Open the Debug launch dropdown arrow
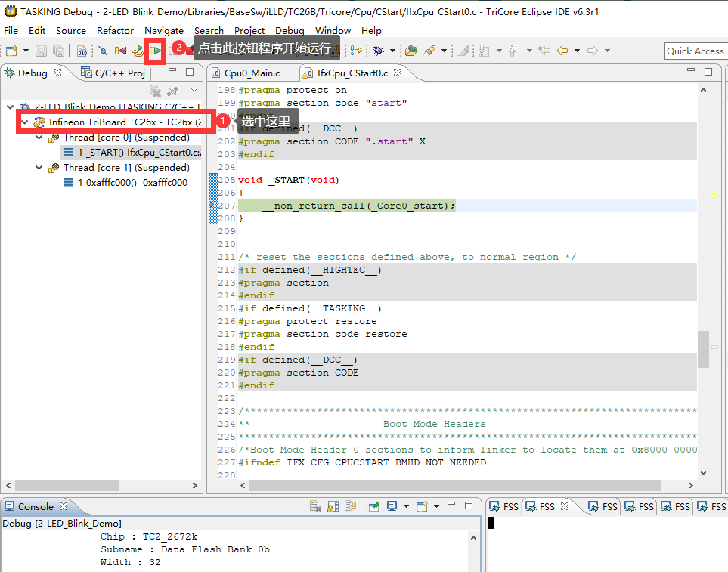The image size is (728, 572). (392, 51)
